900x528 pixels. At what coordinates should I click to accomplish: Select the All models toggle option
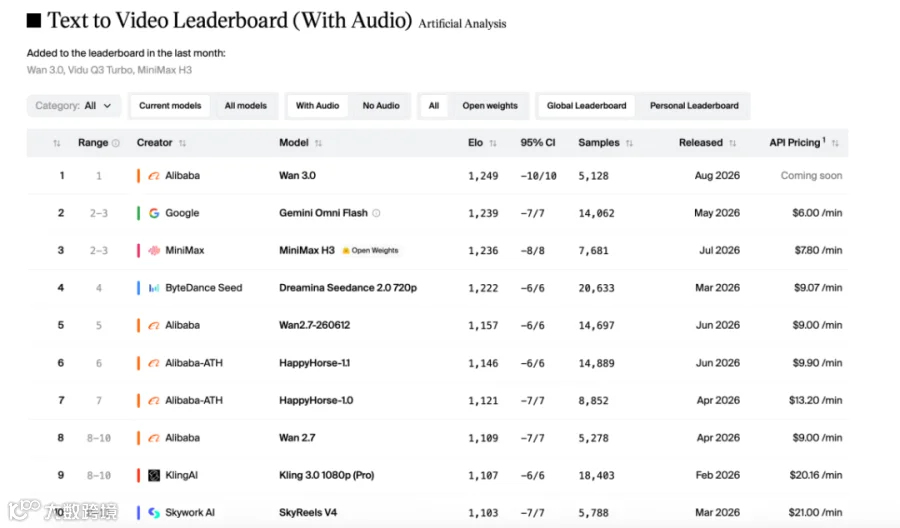[x=246, y=106]
